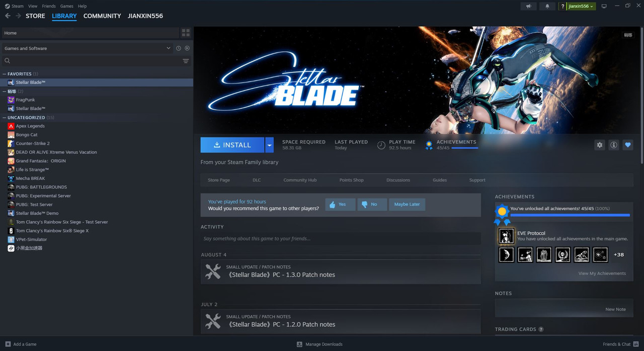Viewport: 644px width, 351px height.
Task: Open the Games menu
Action: coord(67,6)
